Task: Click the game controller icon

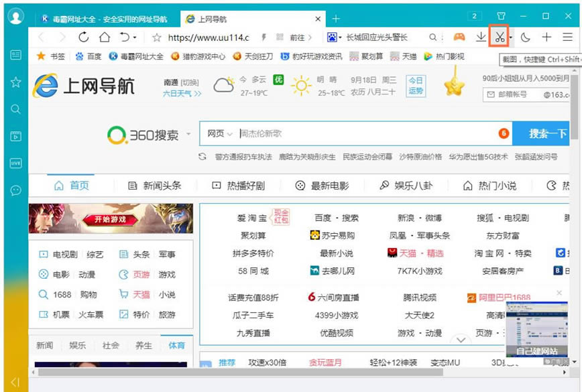Action: pos(459,38)
